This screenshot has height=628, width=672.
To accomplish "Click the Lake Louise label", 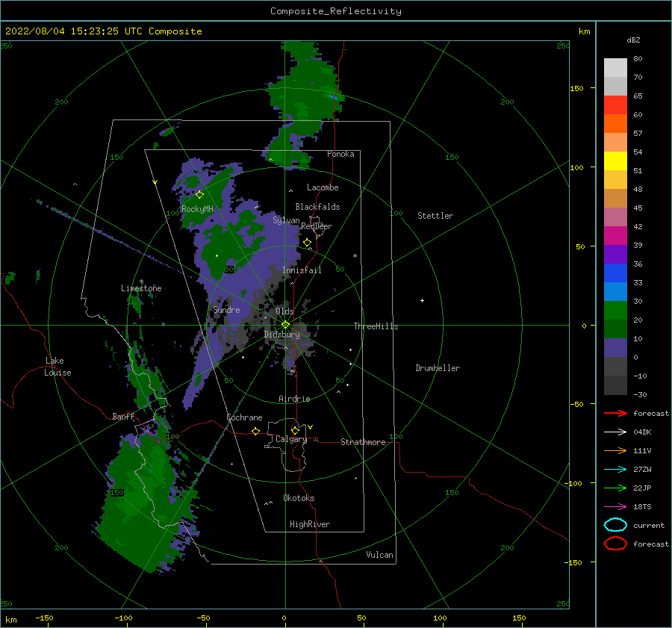I will coord(57,367).
